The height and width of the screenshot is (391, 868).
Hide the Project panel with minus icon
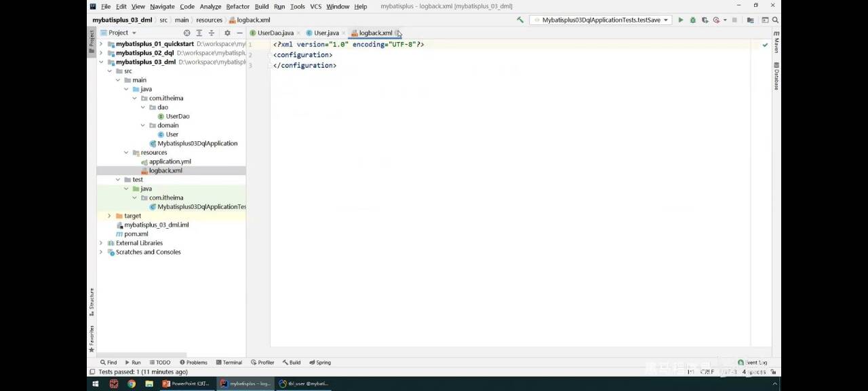239,33
